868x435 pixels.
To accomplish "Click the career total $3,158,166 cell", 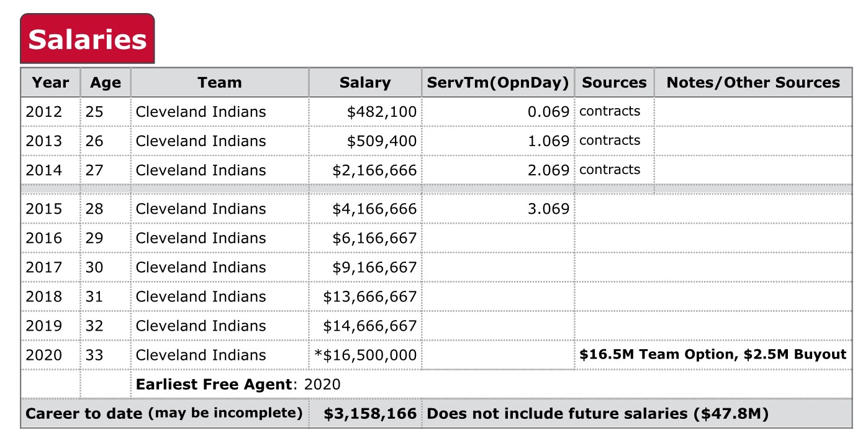I will tap(370, 414).
